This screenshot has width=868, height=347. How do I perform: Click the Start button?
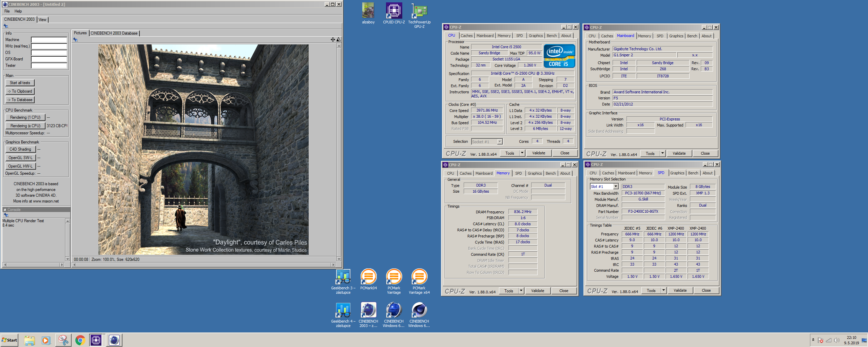pyautogui.click(x=9, y=340)
